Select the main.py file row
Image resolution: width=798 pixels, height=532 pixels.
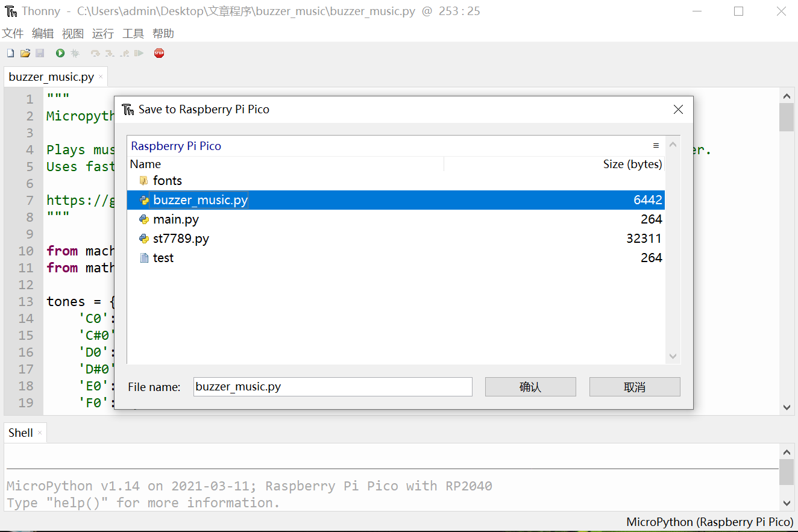coord(396,219)
